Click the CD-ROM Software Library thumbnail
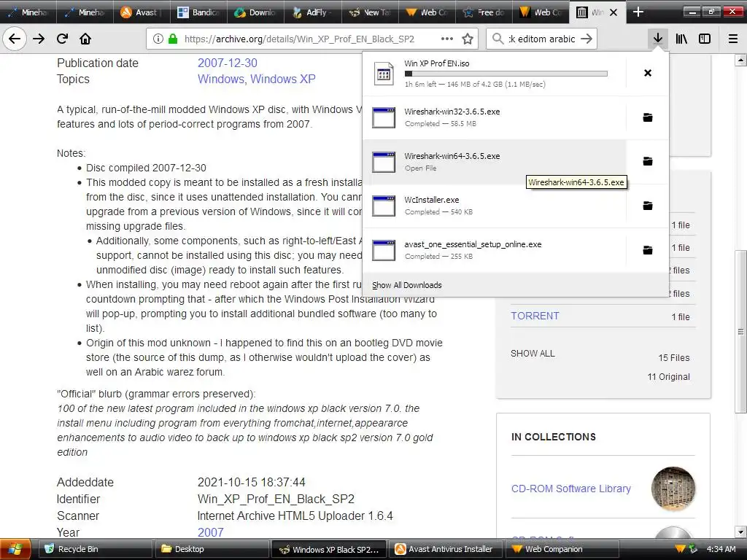747x560 pixels. (x=673, y=489)
